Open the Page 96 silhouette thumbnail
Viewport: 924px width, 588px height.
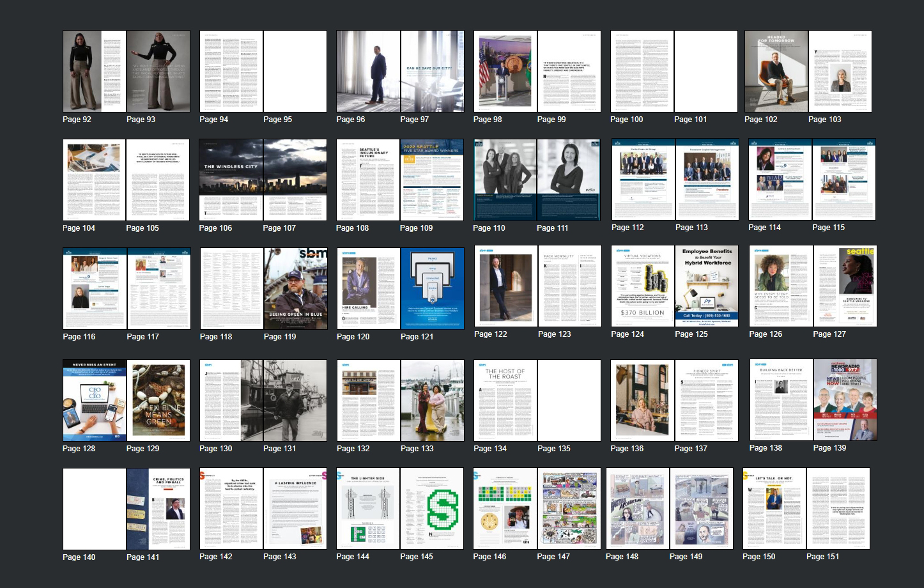click(x=369, y=72)
